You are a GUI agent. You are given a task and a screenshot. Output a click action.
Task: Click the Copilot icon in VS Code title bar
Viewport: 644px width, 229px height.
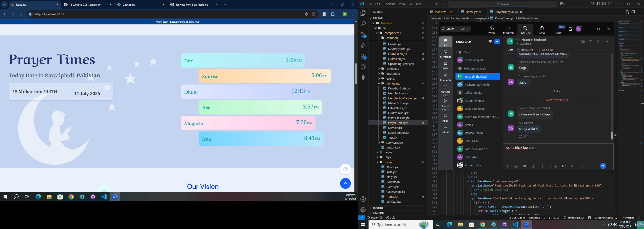562,4
